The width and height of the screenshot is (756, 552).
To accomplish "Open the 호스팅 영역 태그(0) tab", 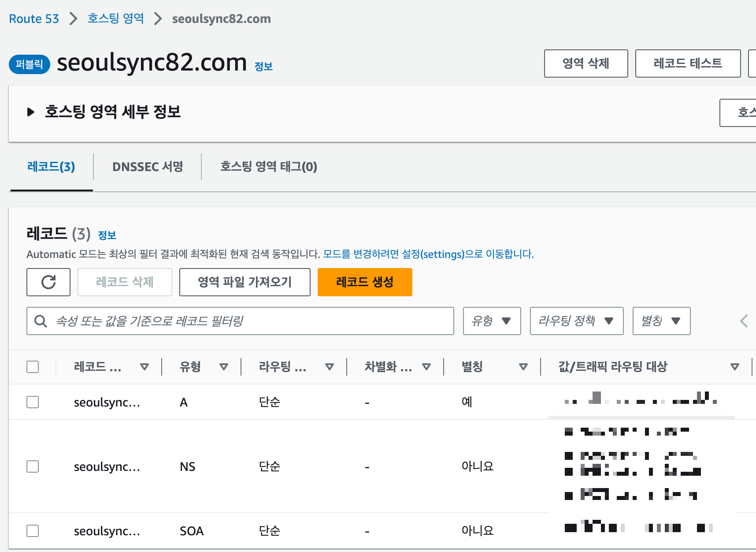I will [x=269, y=167].
